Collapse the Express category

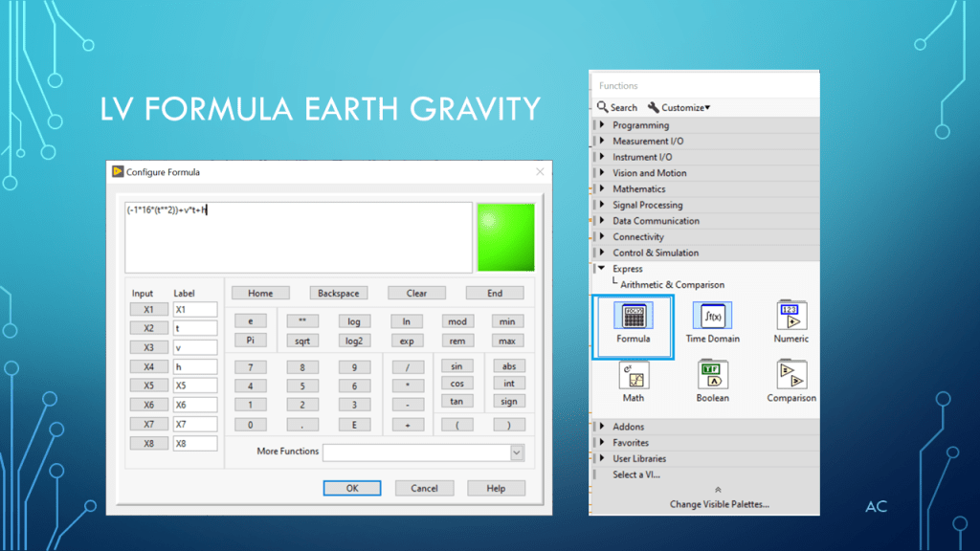[603, 269]
